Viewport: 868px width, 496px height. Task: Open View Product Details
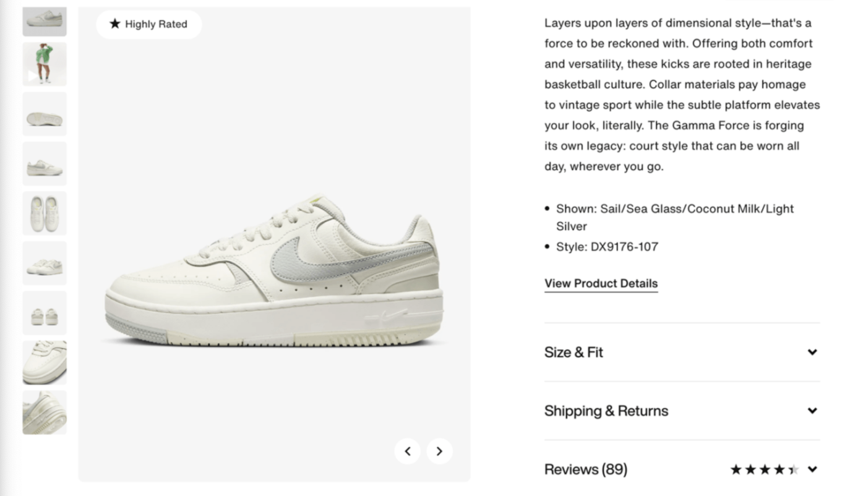(600, 283)
